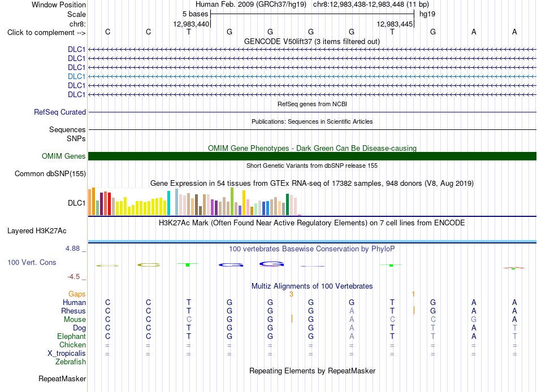Click the '4.88' conservation upper limit

pos(72,248)
